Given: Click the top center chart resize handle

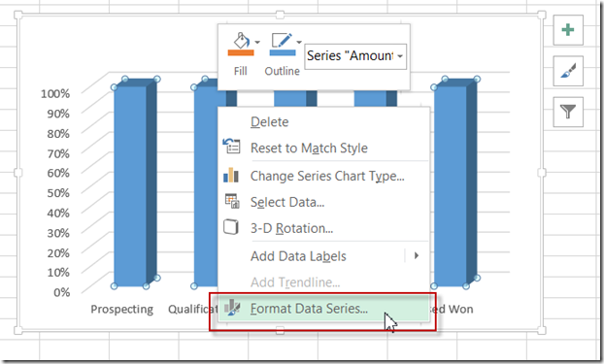Looking at the screenshot, I should (280, 15).
